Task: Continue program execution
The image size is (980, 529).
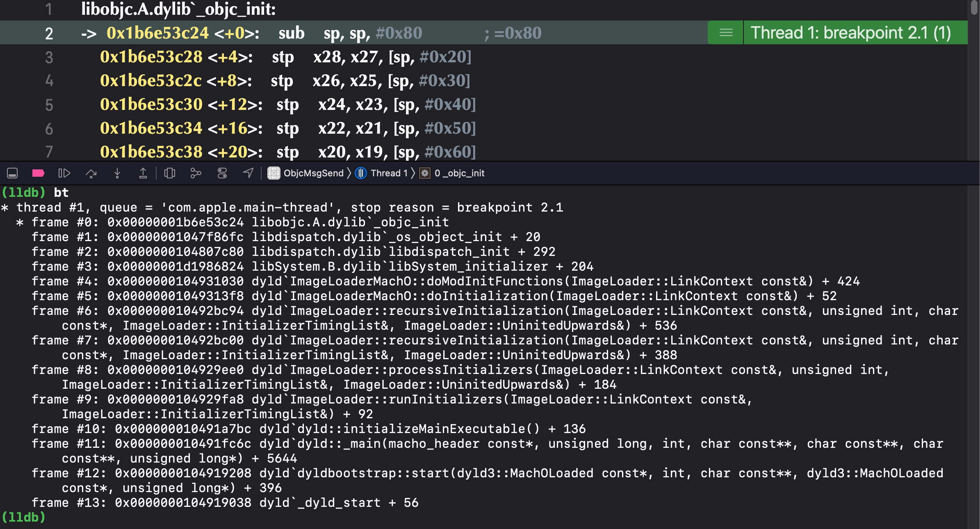Action: point(64,173)
